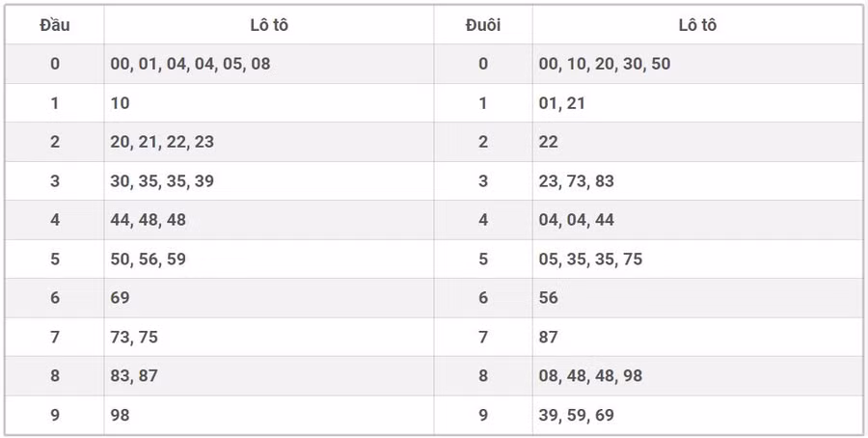Select the cell with 00, 10, 20, 30, 50
This screenshot has height=438, width=868.
tap(605, 64)
